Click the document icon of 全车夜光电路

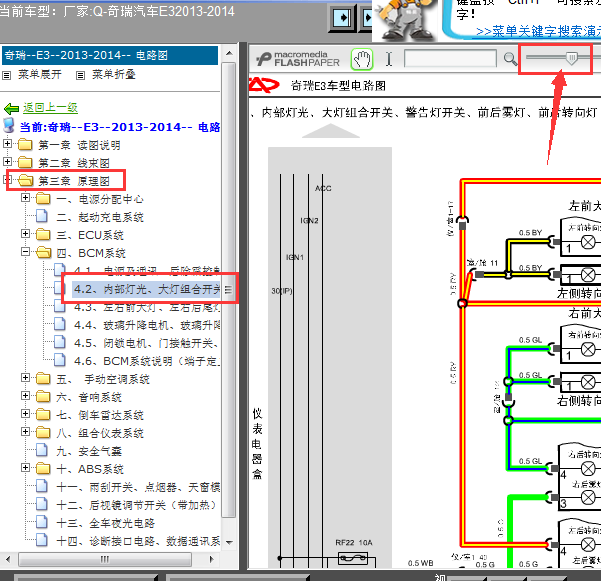(41, 523)
